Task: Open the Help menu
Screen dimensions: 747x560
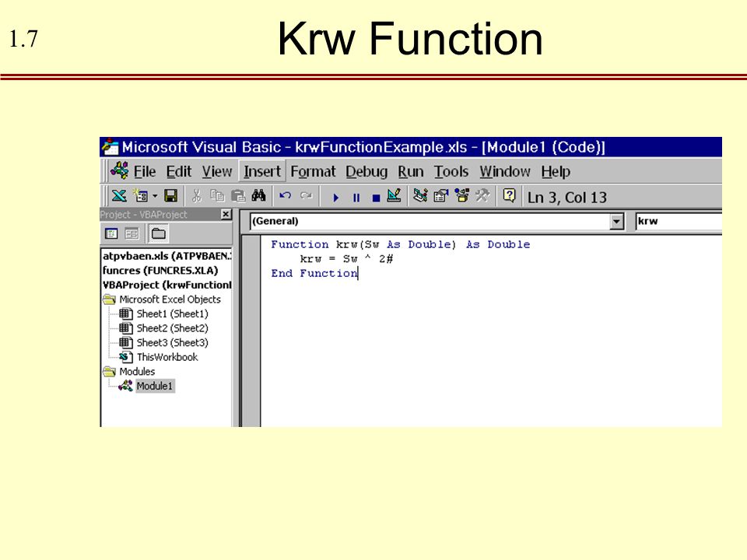Action: click(x=556, y=171)
